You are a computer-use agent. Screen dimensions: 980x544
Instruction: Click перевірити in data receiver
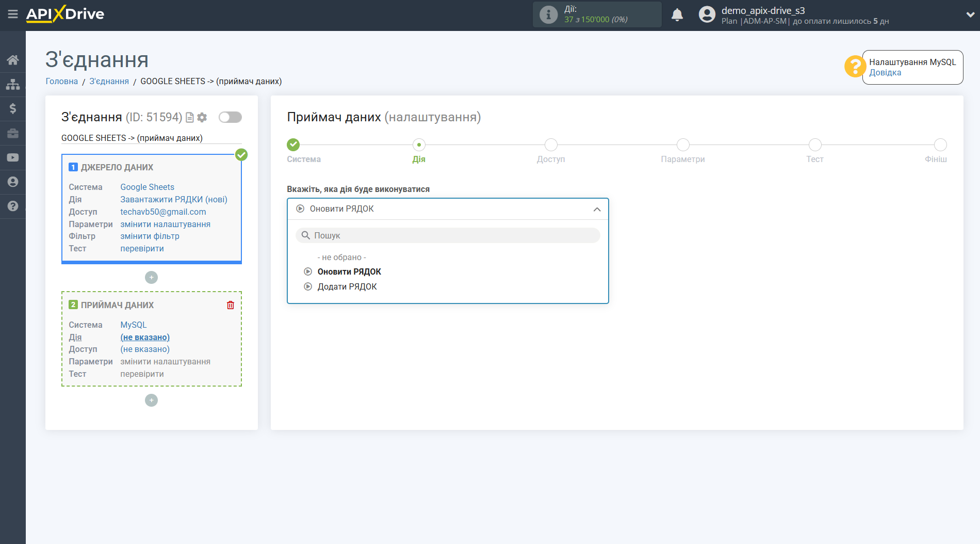[x=142, y=374]
